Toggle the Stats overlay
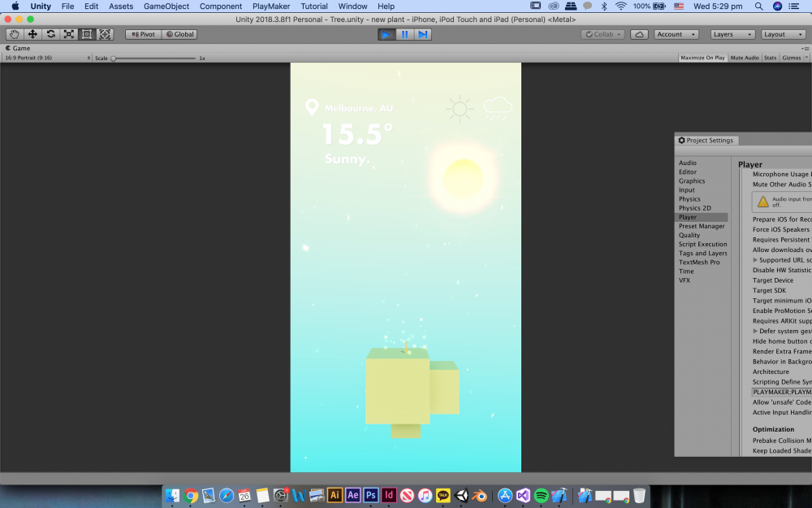Image resolution: width=812 pixels, height=508 pixels. tap(770, 58)
